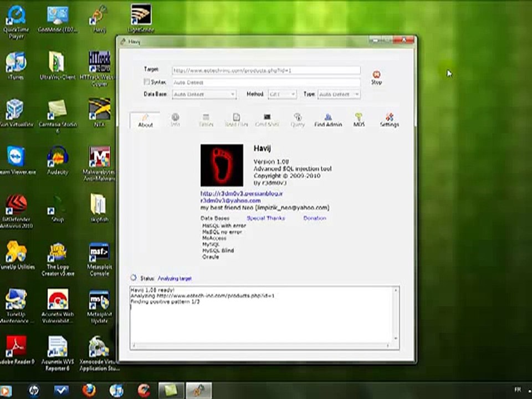Open the r3dm0v3 persianblog link
Viewport: 532px width, 399px height.
241,193
